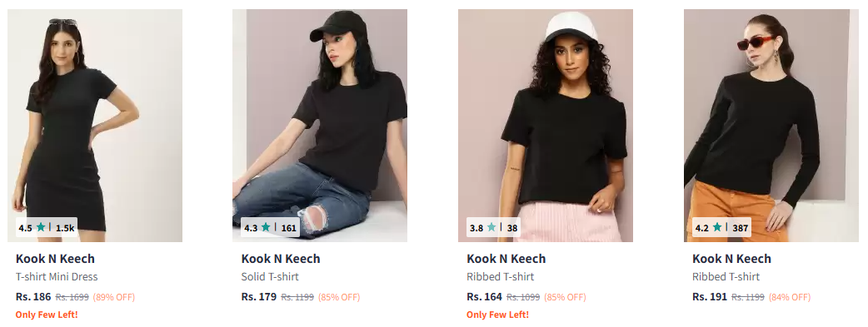Click the 4.3 star rating icon
Screen dimensions: 868x327
click(267, 227)
